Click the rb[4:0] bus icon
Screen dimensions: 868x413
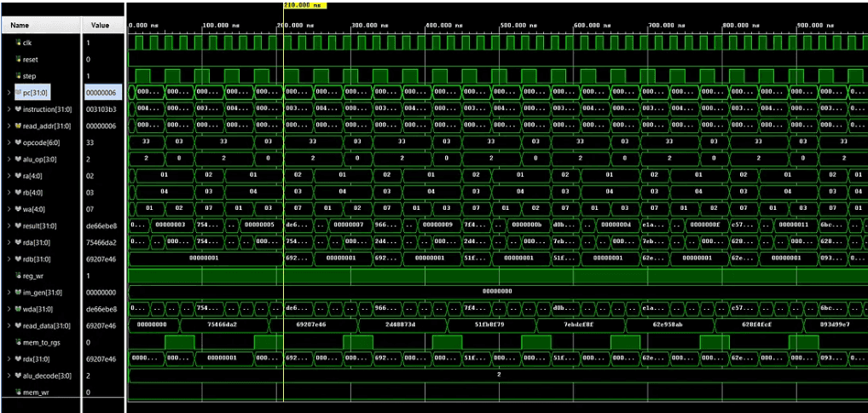pyautogui.click(x=18, y=192)
